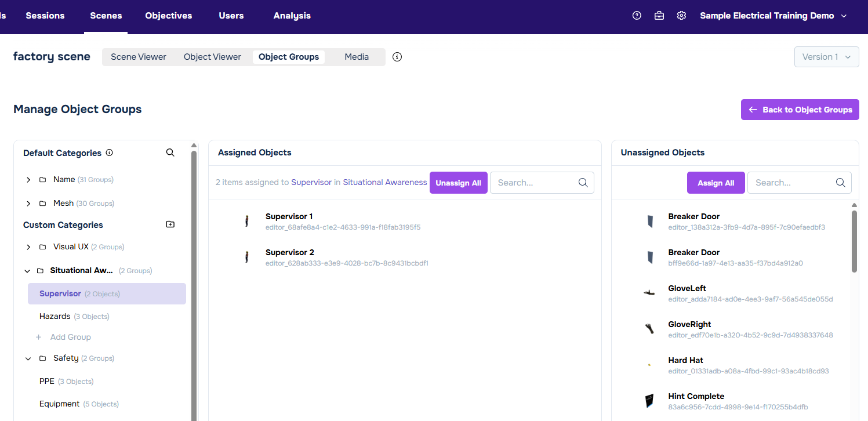Open the settings gear icon
Viewport: 868px width, 421px height.
click(x=681, y=16)
